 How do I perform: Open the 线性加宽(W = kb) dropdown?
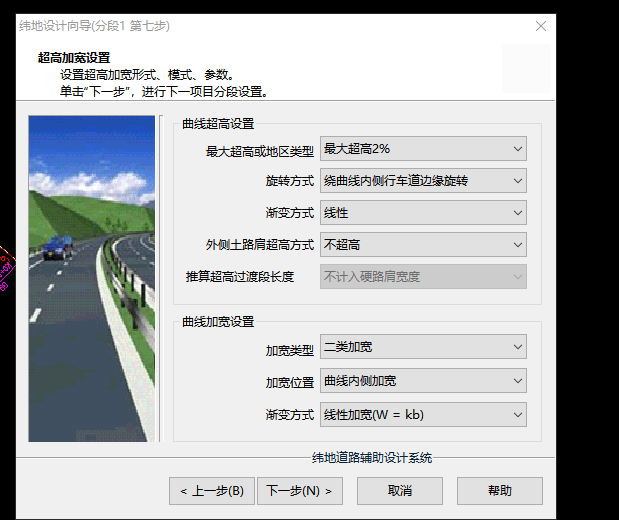[423, 414]
